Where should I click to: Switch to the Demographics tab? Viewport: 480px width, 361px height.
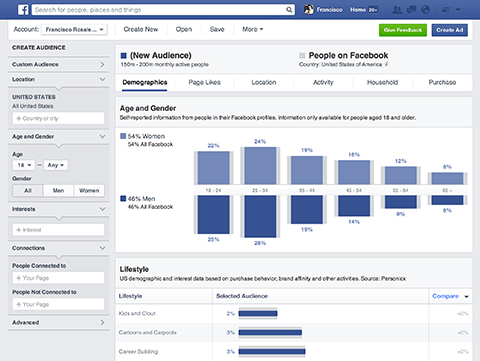[x=145, y=82]
